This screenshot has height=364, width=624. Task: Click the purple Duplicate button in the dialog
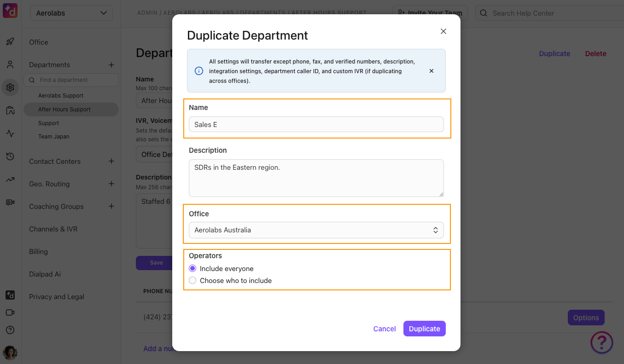point(425,329)
